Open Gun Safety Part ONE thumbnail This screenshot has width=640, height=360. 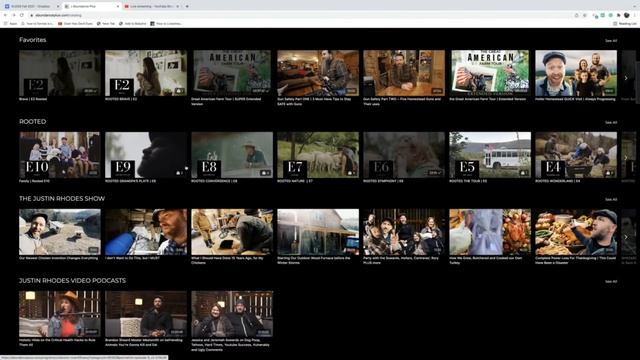point(318,73)
